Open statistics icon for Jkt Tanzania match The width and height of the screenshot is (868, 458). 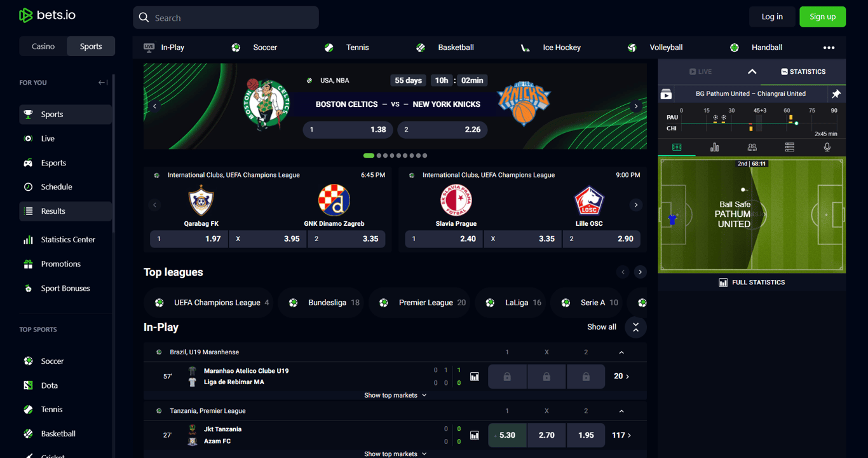click(475, 435)
